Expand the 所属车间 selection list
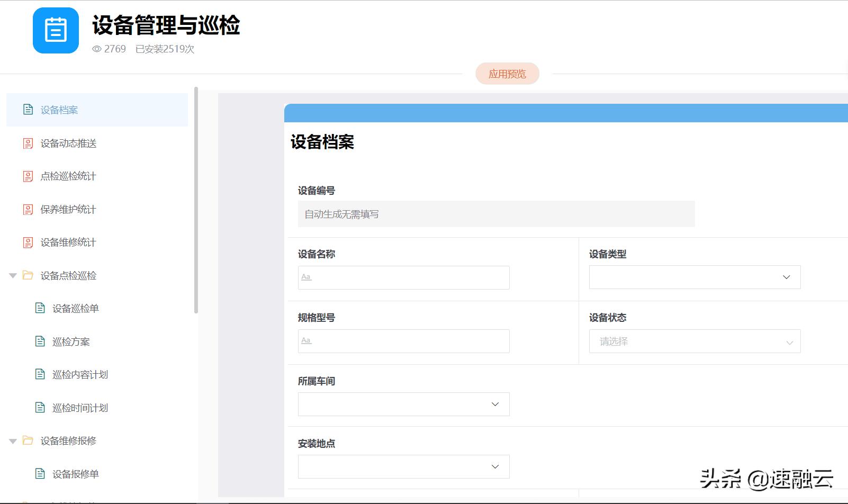 [403, 404]
